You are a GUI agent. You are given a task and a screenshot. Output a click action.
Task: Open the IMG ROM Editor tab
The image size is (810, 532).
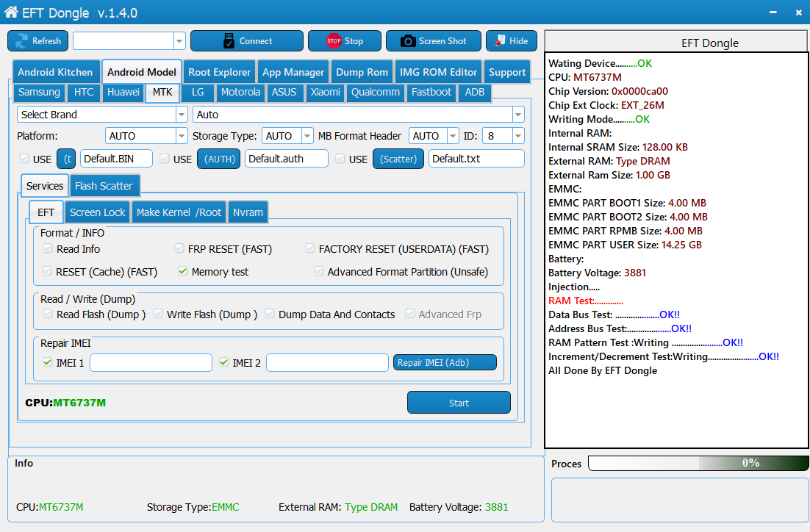point(438,72)
